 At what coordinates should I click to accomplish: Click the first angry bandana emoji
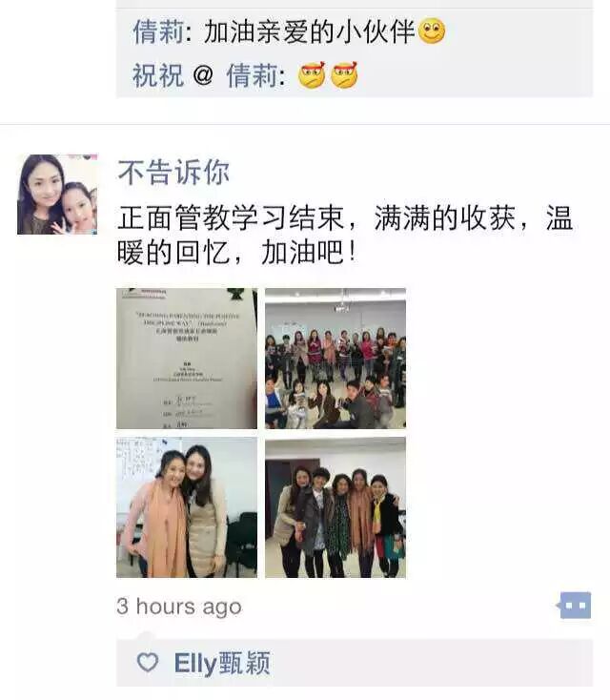(x=312, y=75)
